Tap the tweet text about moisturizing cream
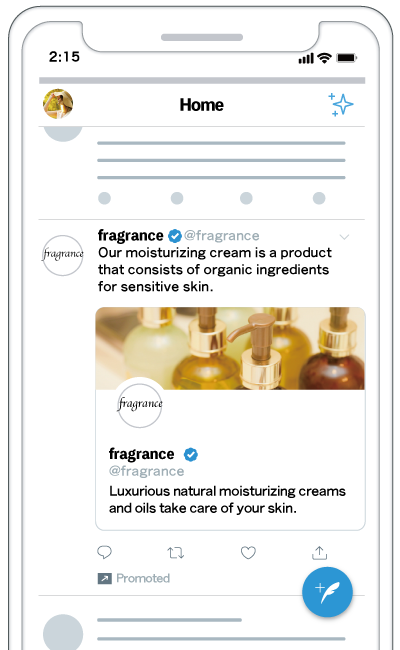The width and height of the screenshot is (400, 650). click(215, 269)
